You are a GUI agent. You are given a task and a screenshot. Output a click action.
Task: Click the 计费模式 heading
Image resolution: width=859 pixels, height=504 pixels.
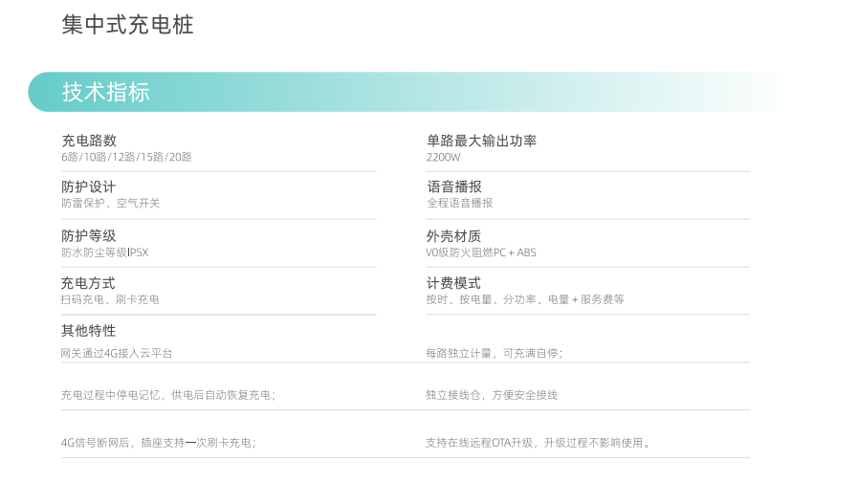pyautogui.click(x=453, y=283)
